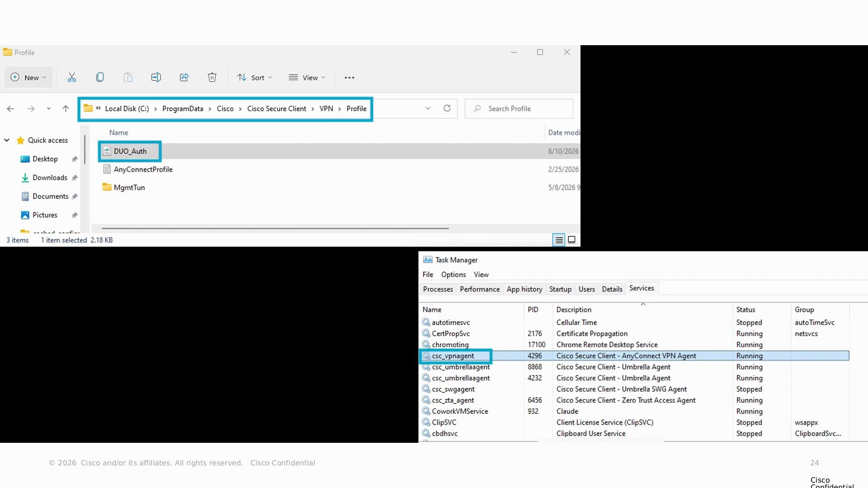
Task: Click the Cut scissors icon in Explorer toolbar
Action: tap(72, 77)
